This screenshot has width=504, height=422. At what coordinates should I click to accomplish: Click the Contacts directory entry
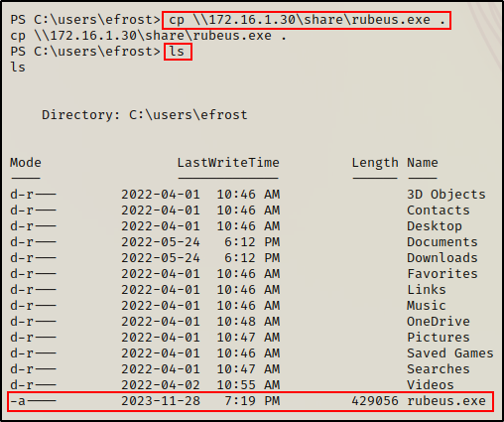point(439,211)
